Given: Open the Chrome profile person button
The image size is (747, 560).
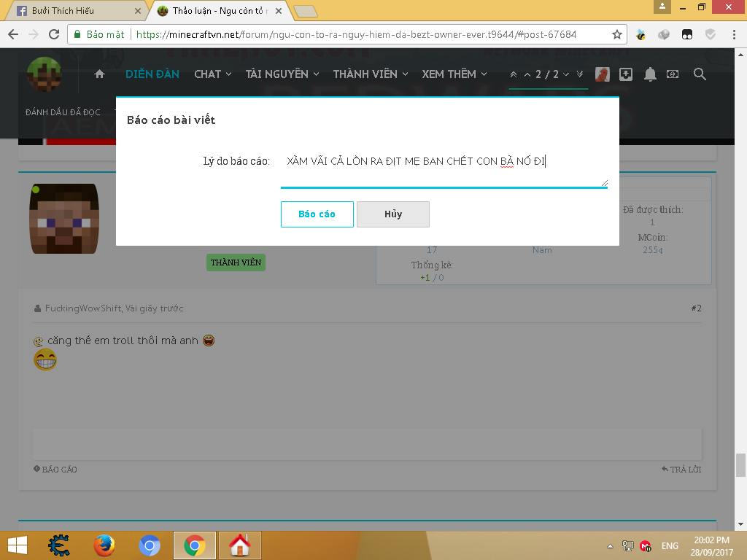Looking at the screenshot, I should [x=662, y=7].
